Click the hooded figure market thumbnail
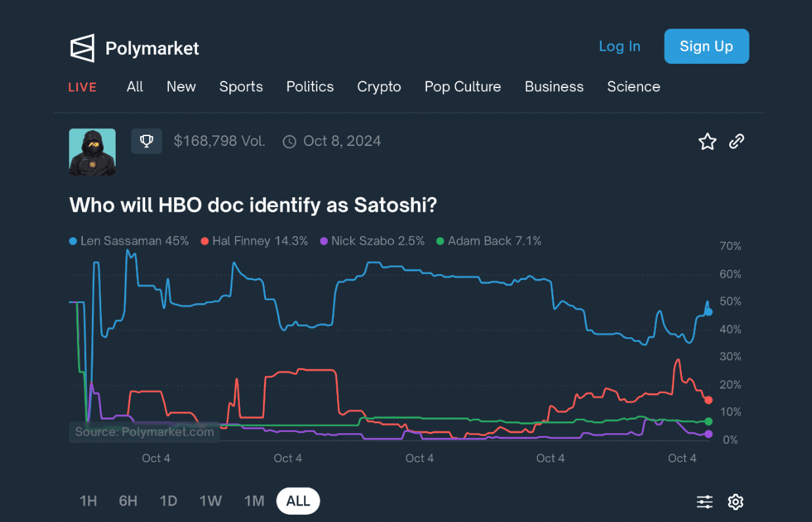 93,152
